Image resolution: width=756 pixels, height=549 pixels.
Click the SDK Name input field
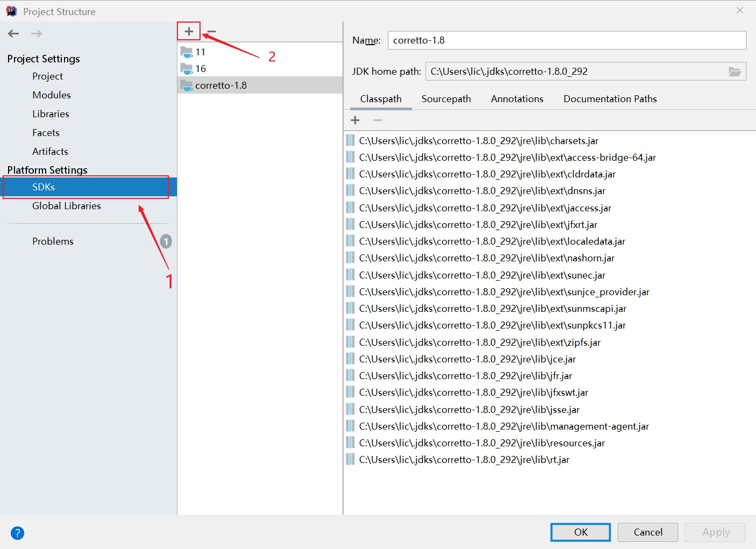[567, 40]
